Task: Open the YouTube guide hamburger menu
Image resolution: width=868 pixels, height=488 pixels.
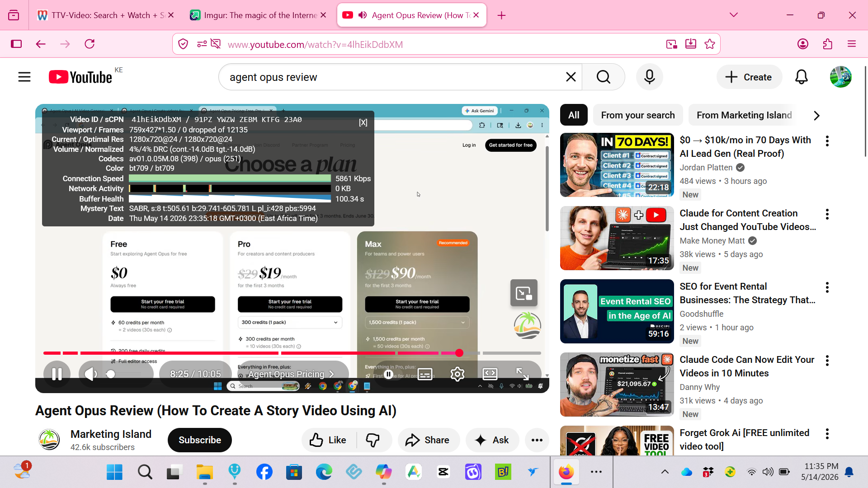Action: point(24,77)
